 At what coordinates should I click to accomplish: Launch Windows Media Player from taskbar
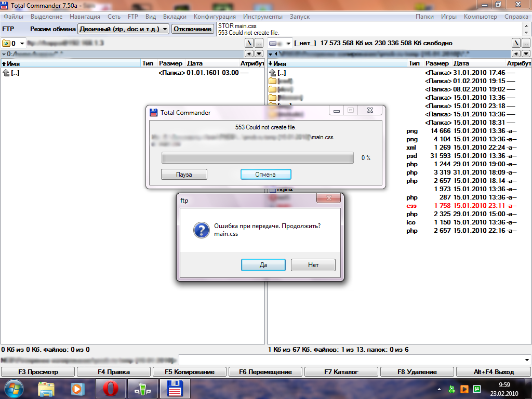click(78, 388)
